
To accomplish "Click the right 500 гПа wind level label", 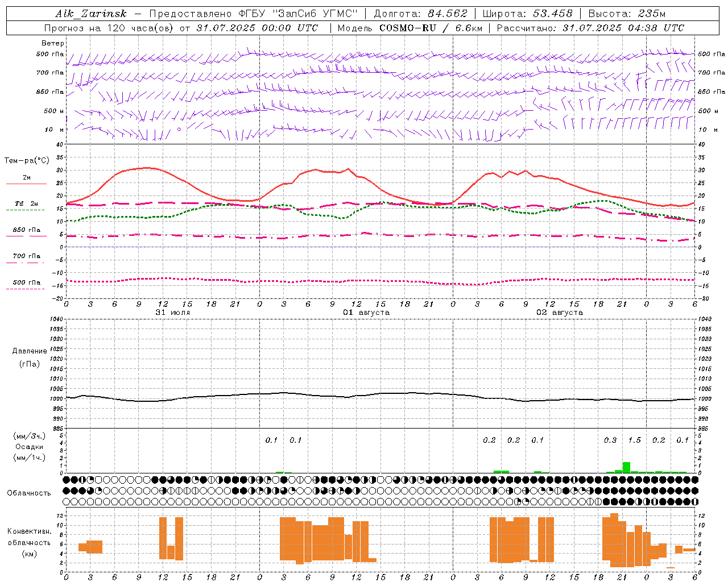I will coord(711,54).
